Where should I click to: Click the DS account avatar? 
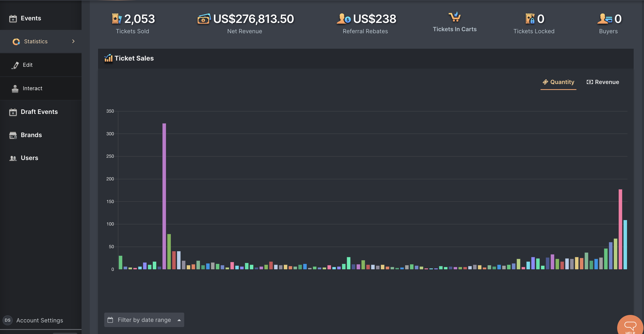coord(8,320)
